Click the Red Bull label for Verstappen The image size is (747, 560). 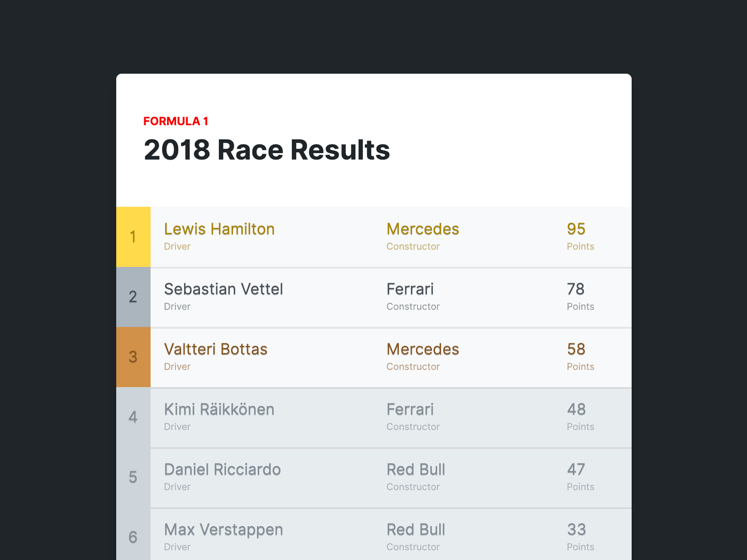click(x=416, y=530)
